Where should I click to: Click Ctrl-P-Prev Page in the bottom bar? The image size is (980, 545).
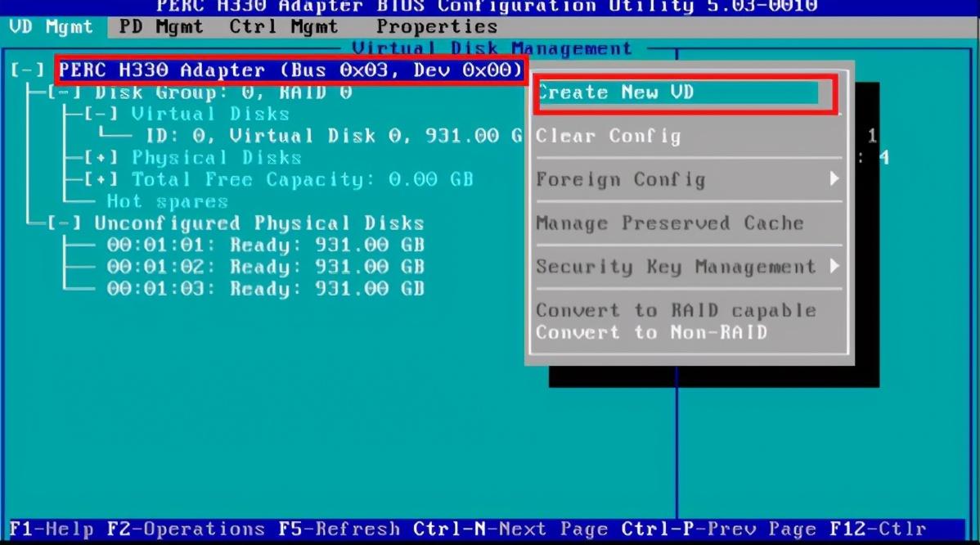[719, 529]
